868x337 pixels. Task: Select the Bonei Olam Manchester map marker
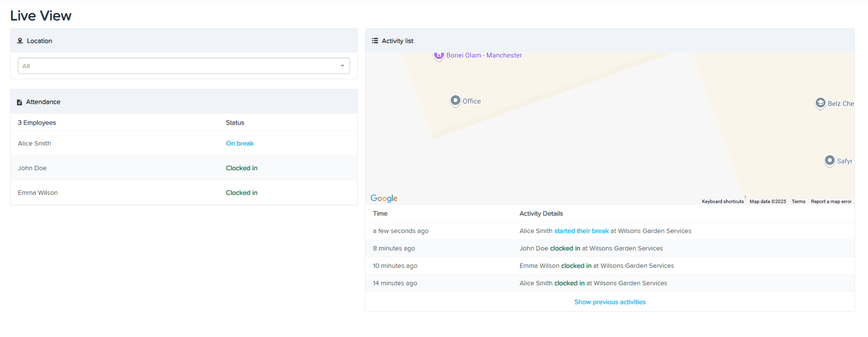pos(439,56)
